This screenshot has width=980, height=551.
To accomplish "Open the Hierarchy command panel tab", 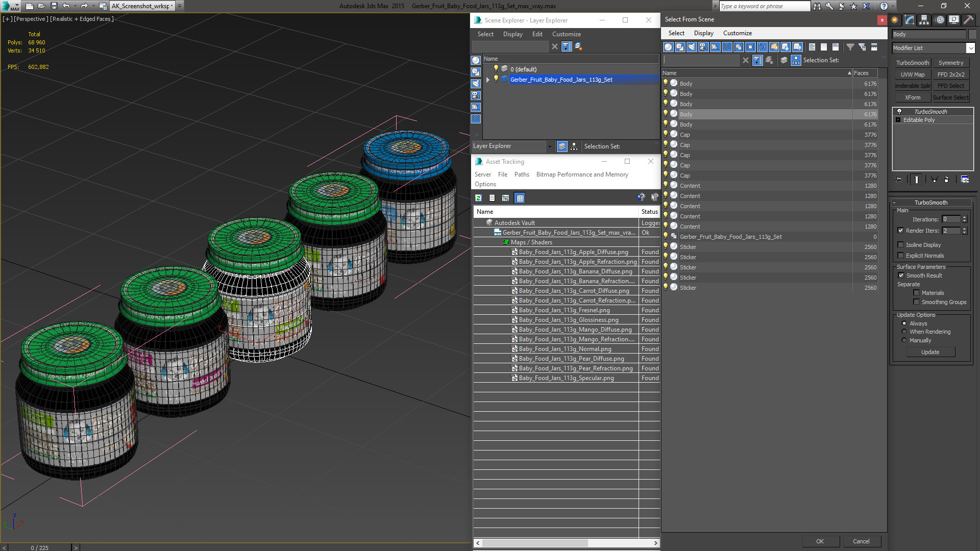I will point(924,20).
